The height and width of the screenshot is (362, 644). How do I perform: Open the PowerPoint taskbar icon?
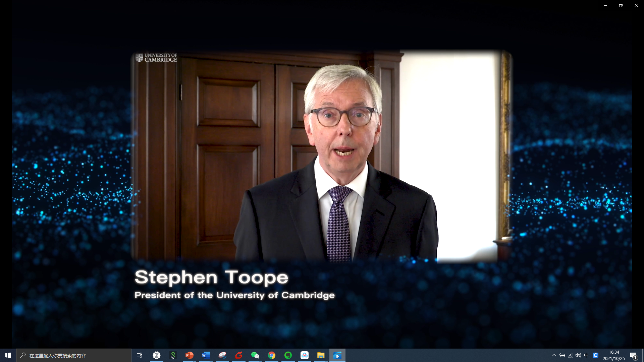coord(190,355)
